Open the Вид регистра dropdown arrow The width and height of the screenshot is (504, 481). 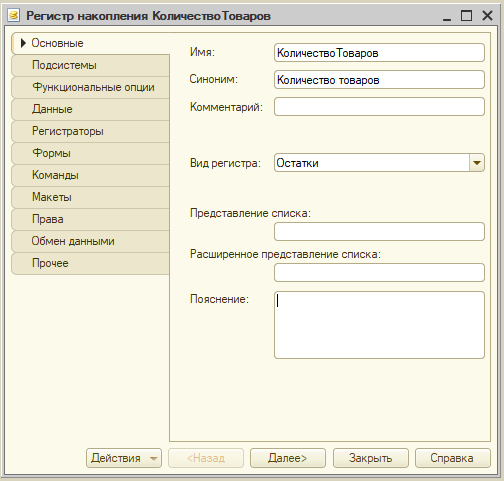477,163
